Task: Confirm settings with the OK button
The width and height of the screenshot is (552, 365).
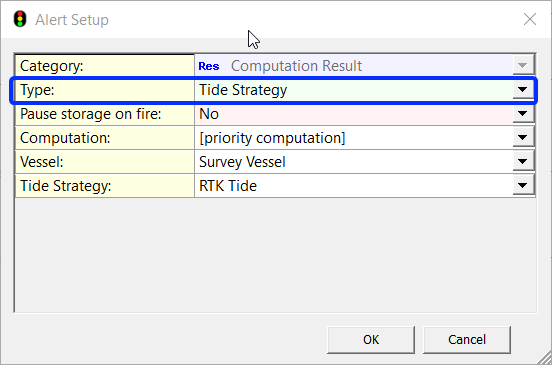Action: click(371, 340)
